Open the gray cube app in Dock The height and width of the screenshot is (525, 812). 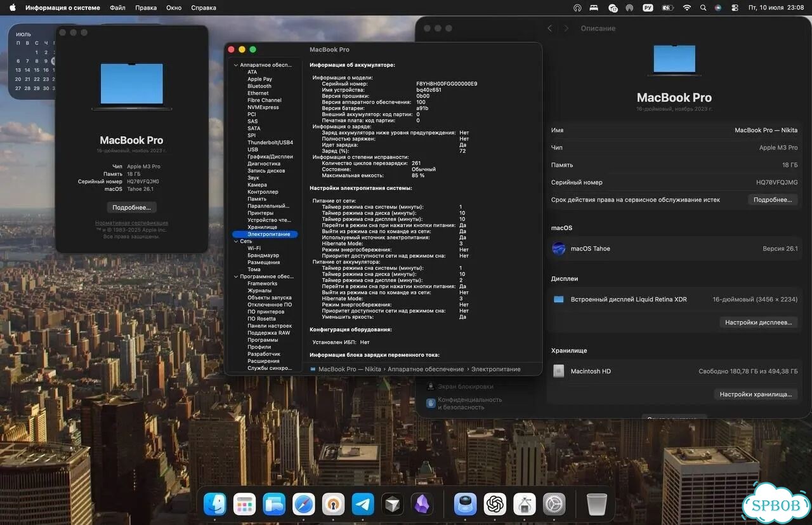[x=393, y=504]
